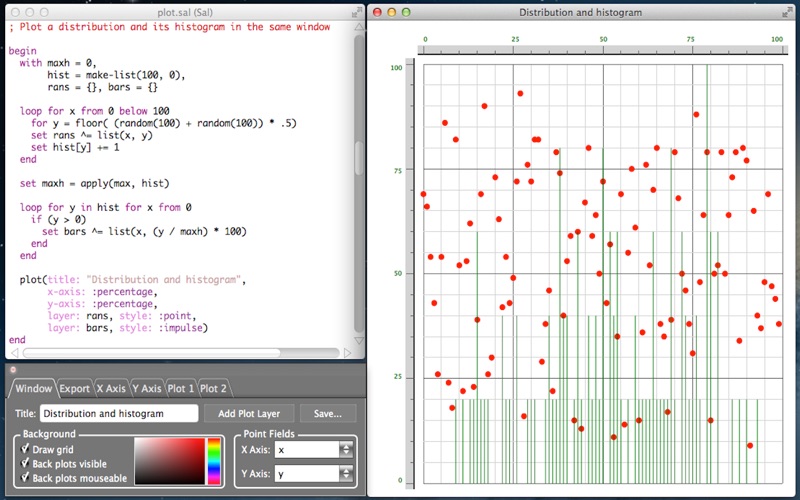This screenshot has width=800, height=500.
Task: Toggle the Draw grid checkbox
Action: (24, 449)
